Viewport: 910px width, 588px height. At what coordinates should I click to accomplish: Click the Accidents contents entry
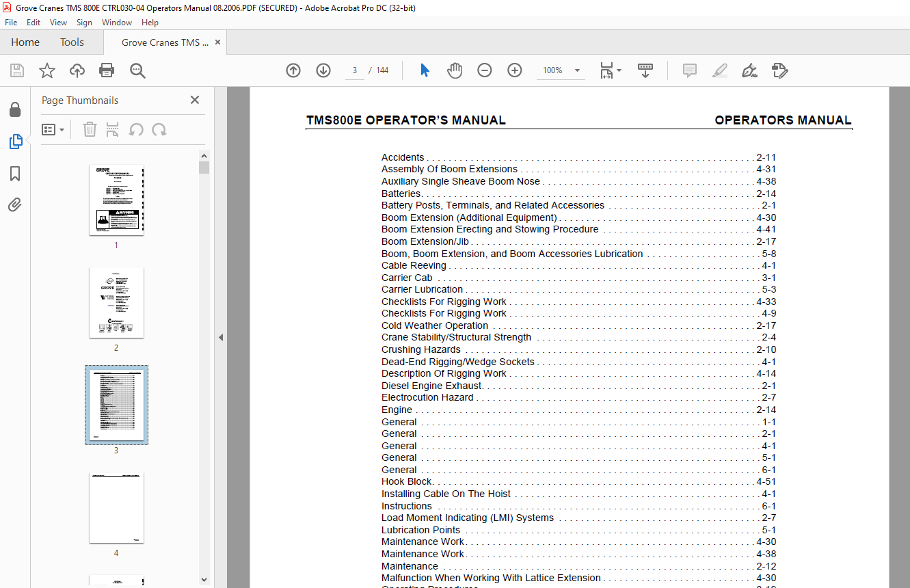point(578,157)
